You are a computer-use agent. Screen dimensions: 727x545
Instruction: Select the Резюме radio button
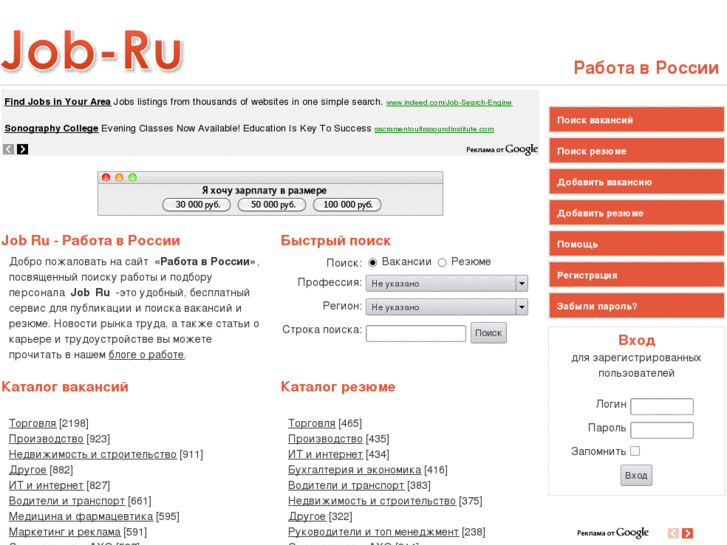pos(442,263)
